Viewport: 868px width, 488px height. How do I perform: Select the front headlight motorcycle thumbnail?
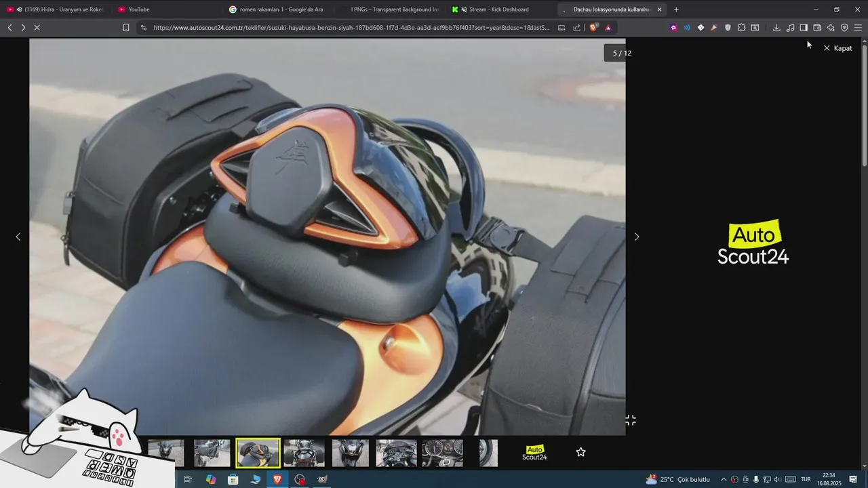[351, 453]
